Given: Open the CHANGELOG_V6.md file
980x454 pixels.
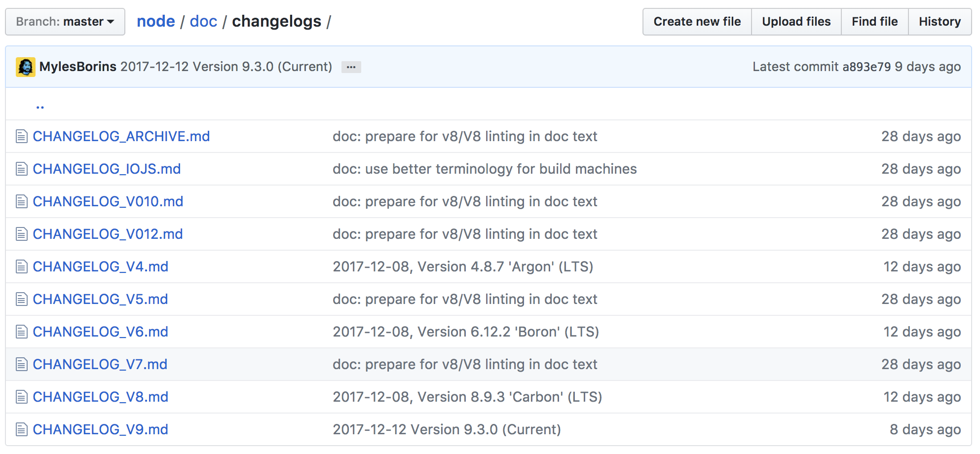Looking at the screenshot, I should pos(100,332).
